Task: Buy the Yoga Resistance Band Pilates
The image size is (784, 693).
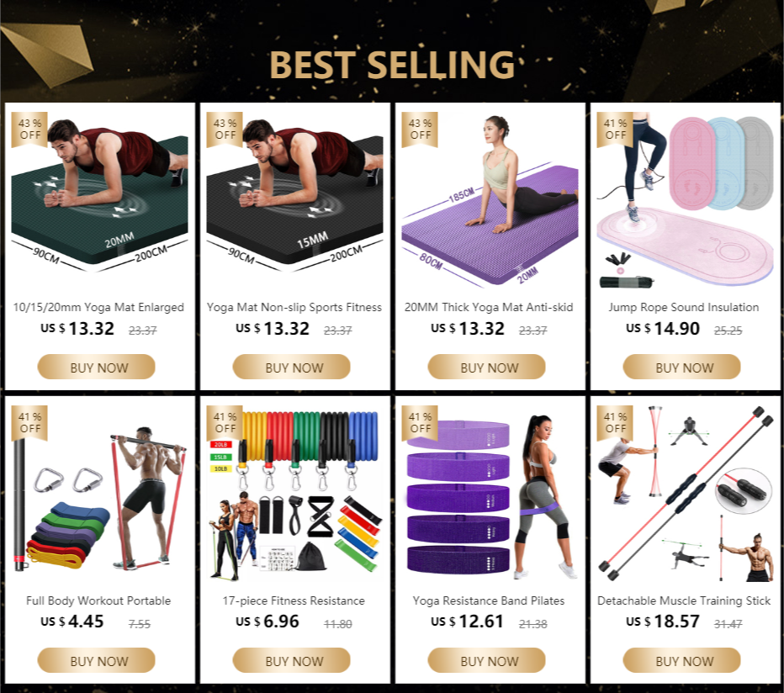Action: click(486, 660)
